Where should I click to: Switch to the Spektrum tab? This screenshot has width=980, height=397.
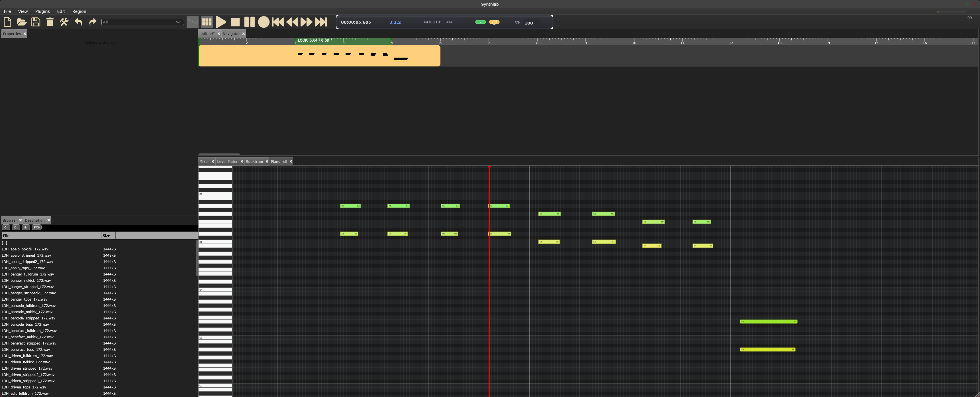[x=254, y=161]
